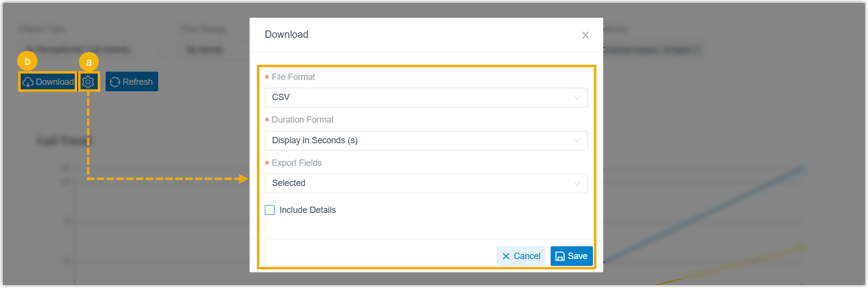Open the CSV file format selector
The height and width of the screenshot is (288, 868).
tap(418, 98)
